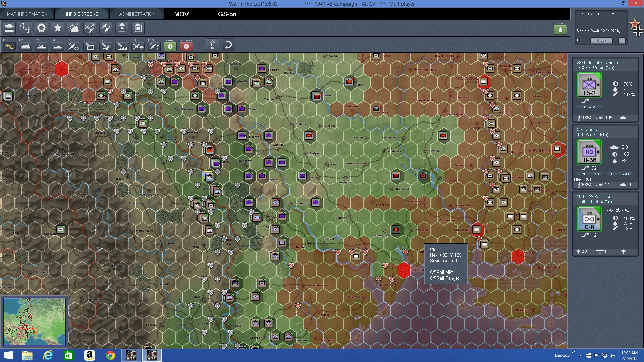This screenshot has height=362, width=644.
Task: Select F6 bomb unit mode
Action: pos(90,46)
